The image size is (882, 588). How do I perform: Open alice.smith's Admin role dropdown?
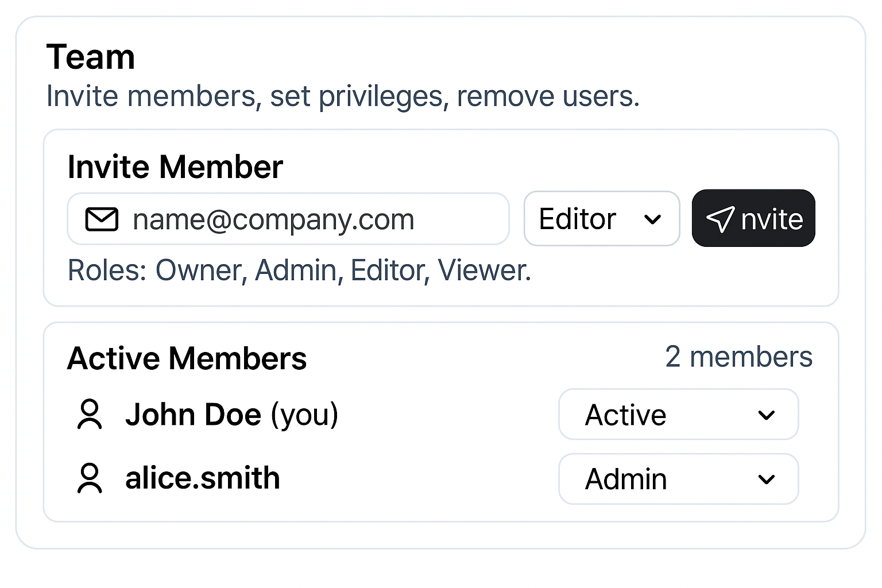click(678, 479)
